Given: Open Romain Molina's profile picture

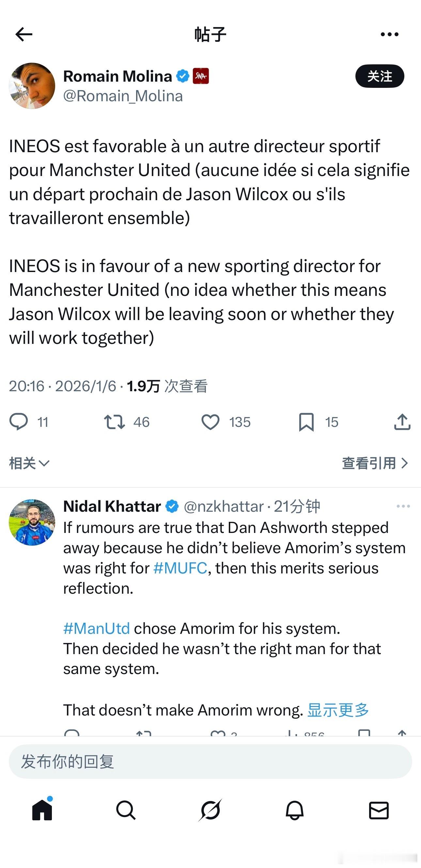Looking at the screenshot, I should pyautogui.click(x=32, y=86).
